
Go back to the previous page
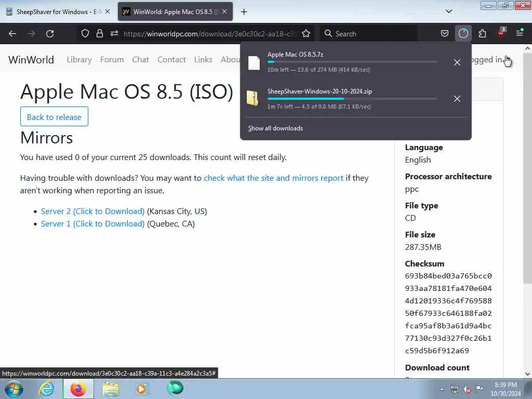point(12,34)
